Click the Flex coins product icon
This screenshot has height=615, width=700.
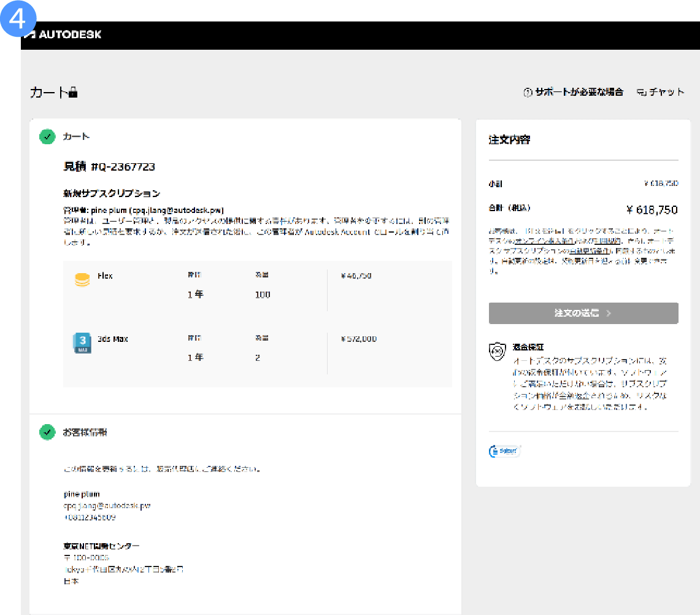(82, 280)
